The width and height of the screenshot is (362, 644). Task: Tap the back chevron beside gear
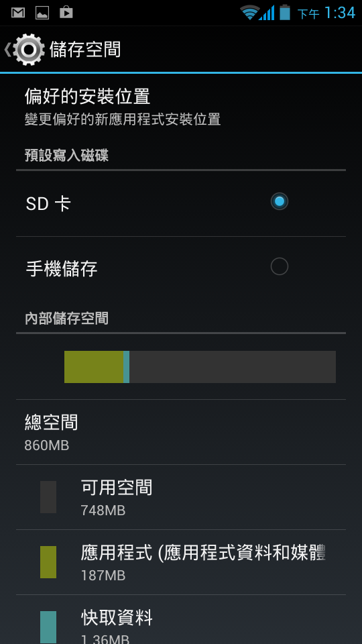[x=7, y=50]
